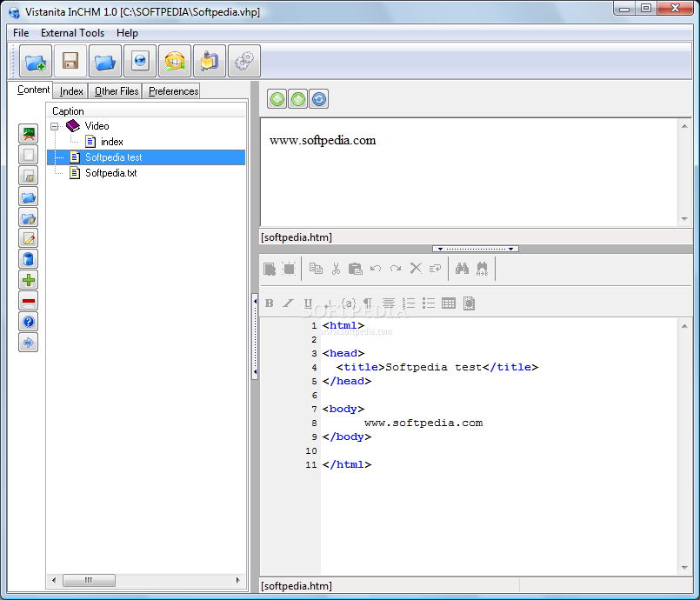Click the binoculars find icon
The width and height of the screenshot is (700, 600).
pos(462,269)
